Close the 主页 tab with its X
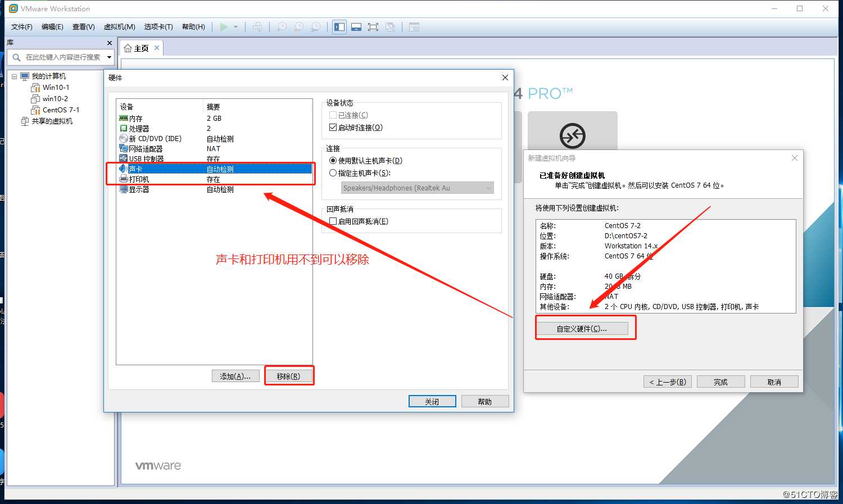843x504 pixels. pos(157,48)
